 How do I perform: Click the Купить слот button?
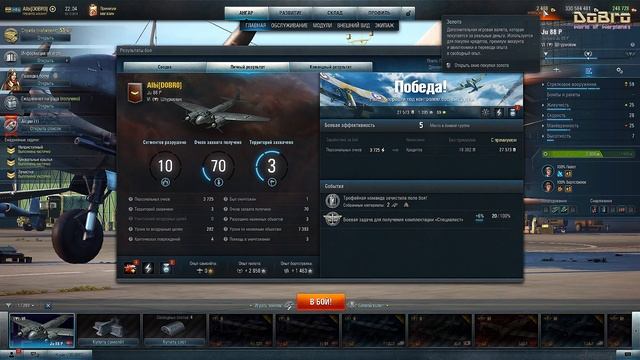tap(175, 342)
